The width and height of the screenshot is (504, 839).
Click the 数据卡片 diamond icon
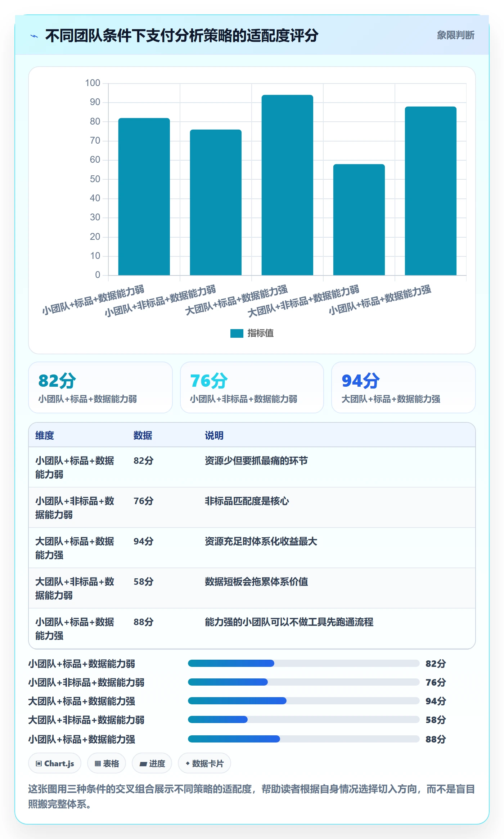pyautogui.click(x=188, y=763)
